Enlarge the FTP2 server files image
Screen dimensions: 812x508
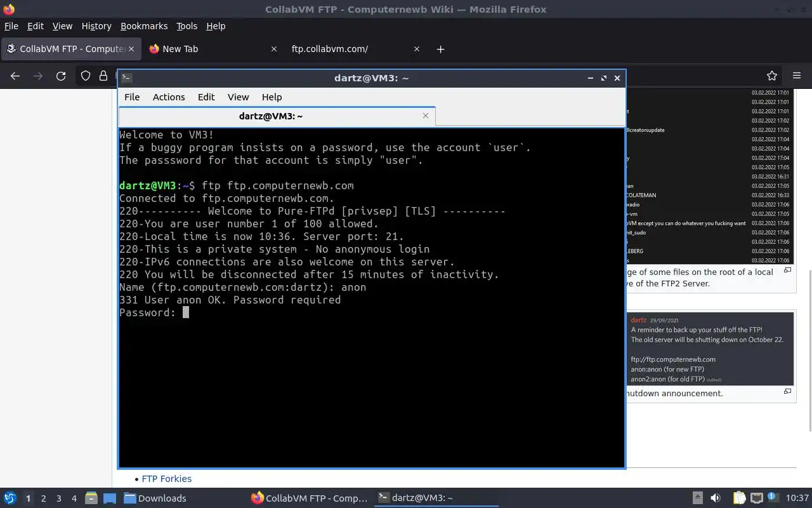[787, 271]
